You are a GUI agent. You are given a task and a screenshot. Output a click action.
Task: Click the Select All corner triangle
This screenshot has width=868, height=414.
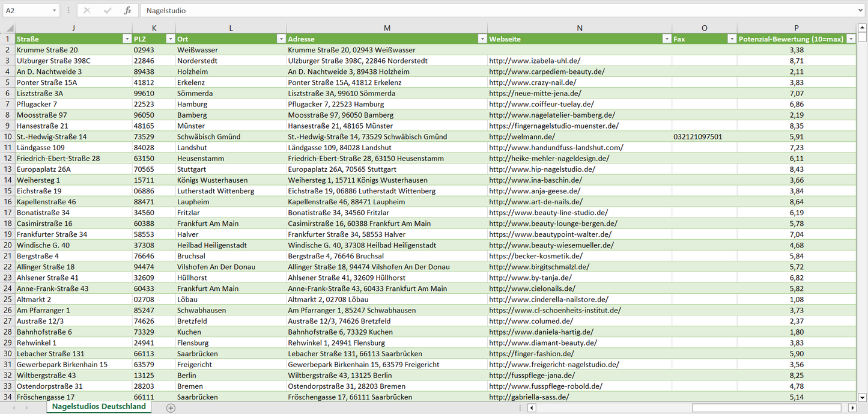coord(9,28)
